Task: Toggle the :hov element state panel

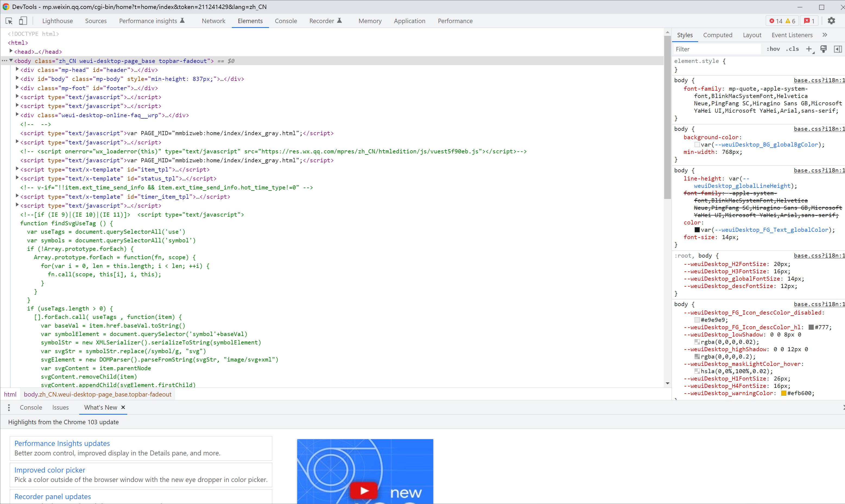Action: coord(773,49)
